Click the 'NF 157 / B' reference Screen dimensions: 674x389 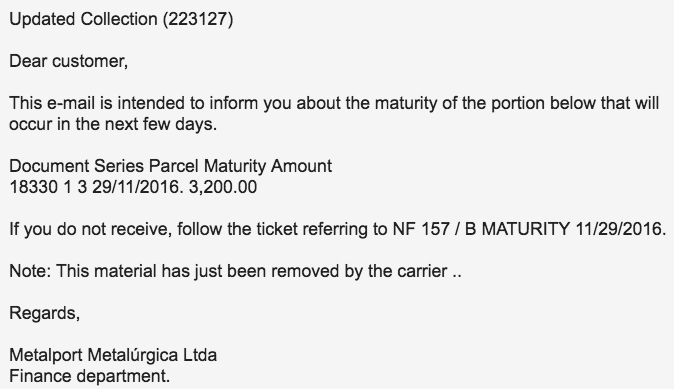pyautogui.click(x=434, y=229)
